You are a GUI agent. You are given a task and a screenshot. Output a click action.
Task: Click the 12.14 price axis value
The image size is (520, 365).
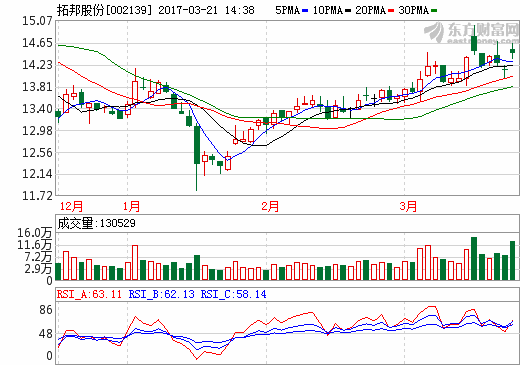(37, 174)
